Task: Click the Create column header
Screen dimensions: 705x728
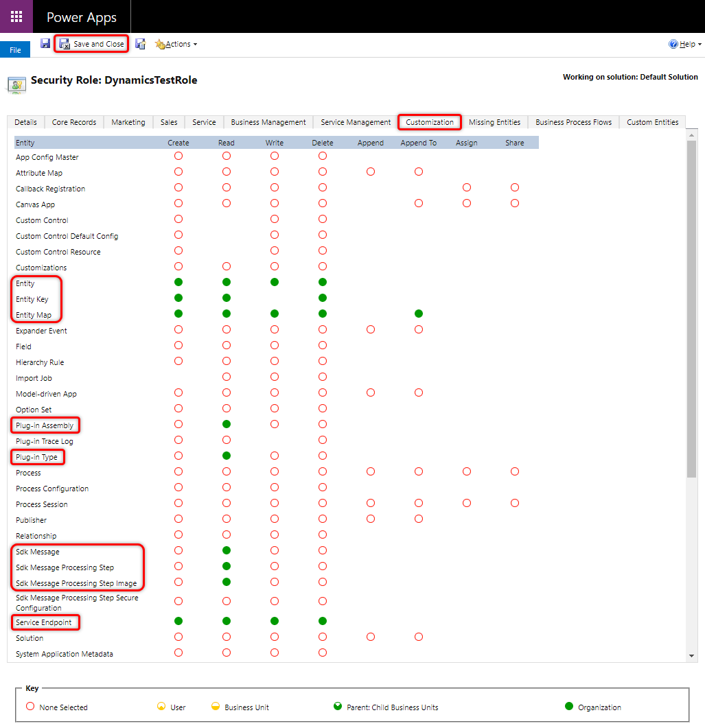Action: point(178,143)
